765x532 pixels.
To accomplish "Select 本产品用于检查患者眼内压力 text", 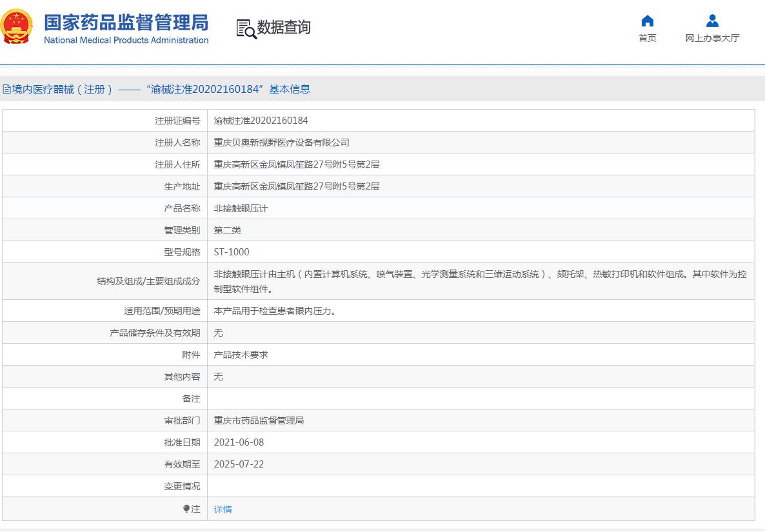I will click(275, 311).
